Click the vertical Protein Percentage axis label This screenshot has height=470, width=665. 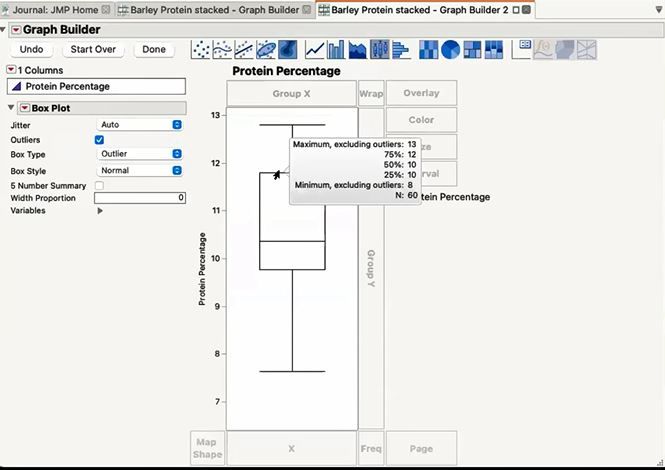202,269
